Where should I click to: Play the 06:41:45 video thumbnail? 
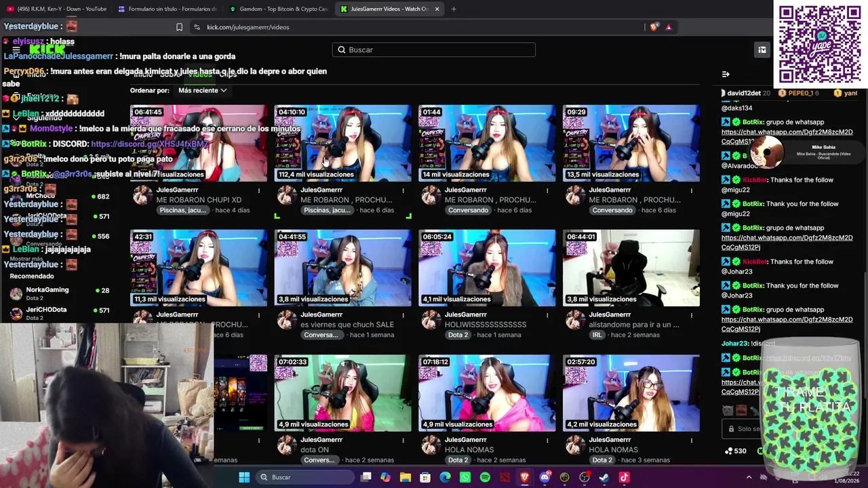tap(199, 143)
